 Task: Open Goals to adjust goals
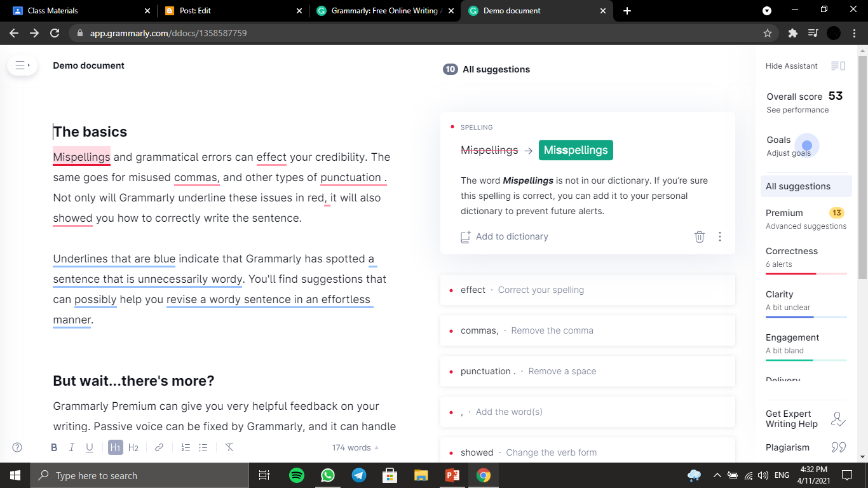pos(789,146)
